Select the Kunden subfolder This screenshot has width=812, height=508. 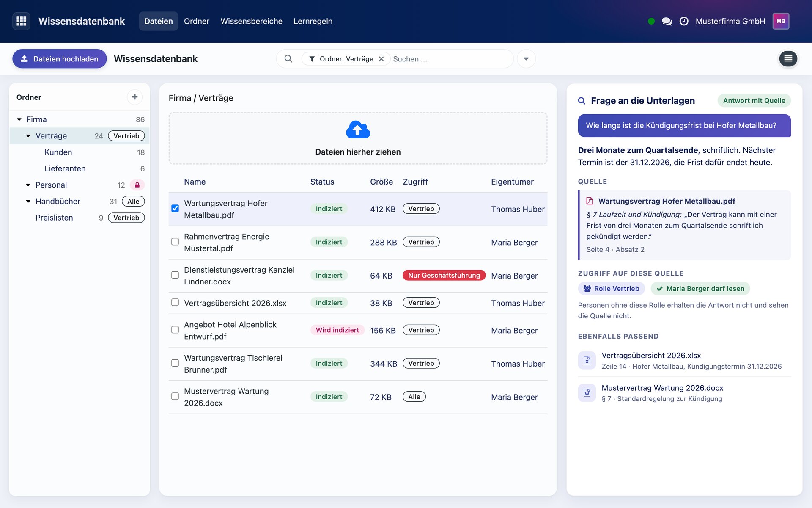point(80,152)
